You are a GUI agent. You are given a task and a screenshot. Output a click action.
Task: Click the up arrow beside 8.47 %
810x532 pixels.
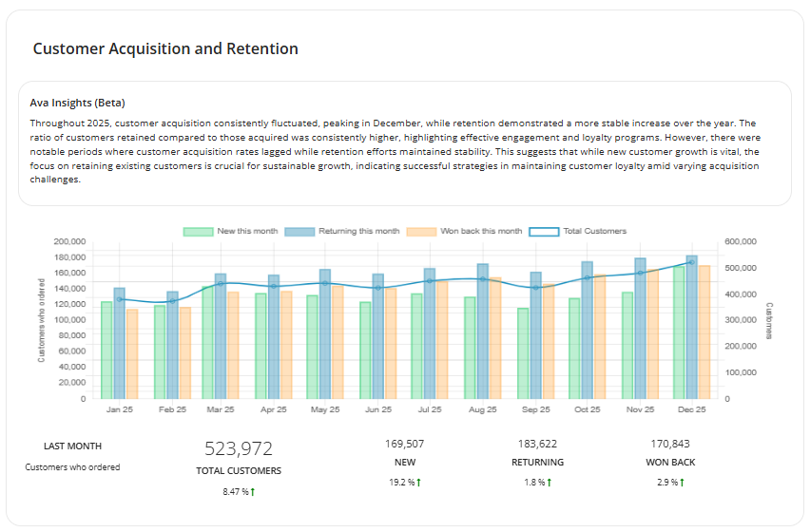[253, 492]
